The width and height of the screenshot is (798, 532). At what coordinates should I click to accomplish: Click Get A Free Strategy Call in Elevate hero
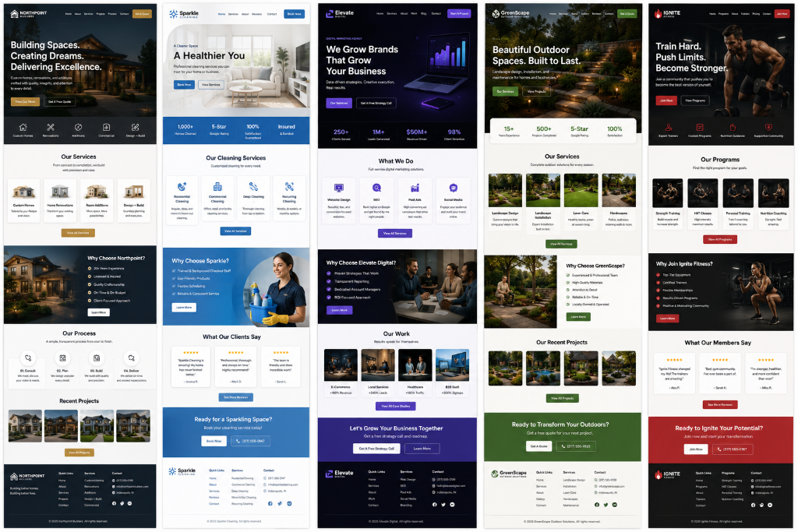pos(376,103)
